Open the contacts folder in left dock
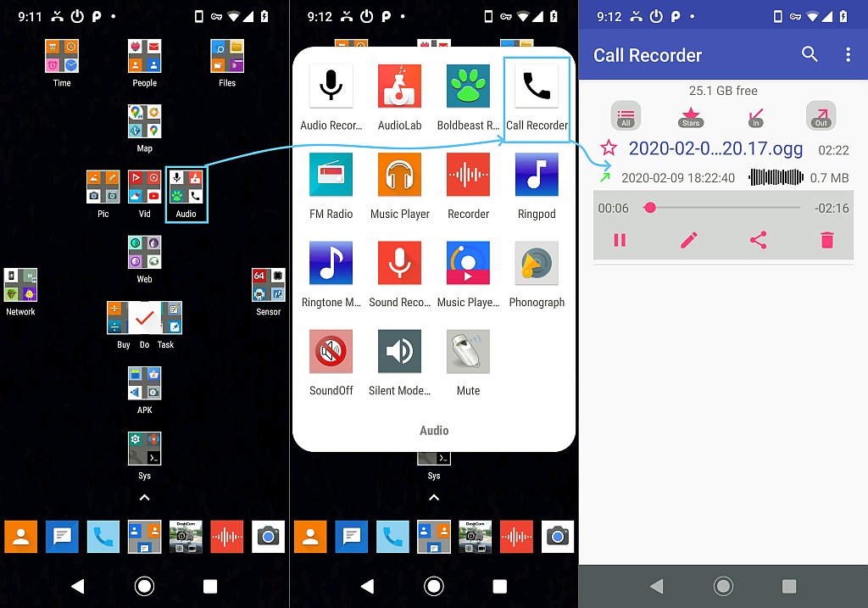The image size is (868, 608). [x=144, y=537]
